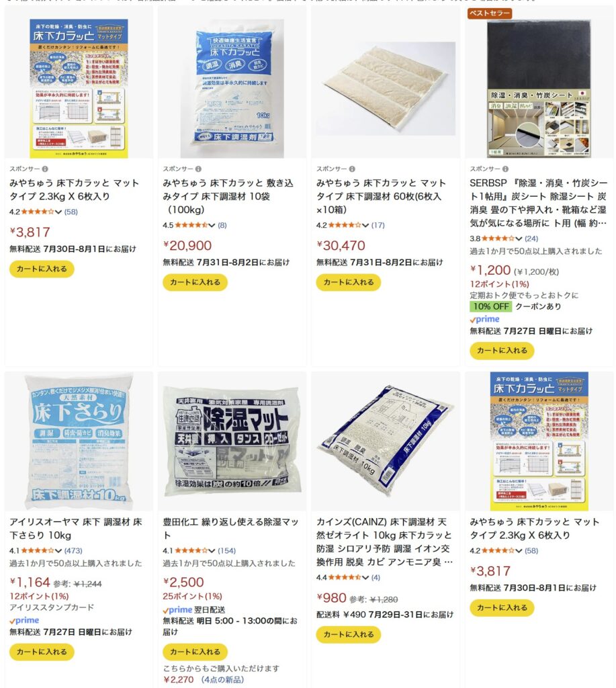This screenshot has height=688, width=616.
Task: Click prime logo under アイリスオーヤマ 床下さらり
Action: click(x=24, y=620)
